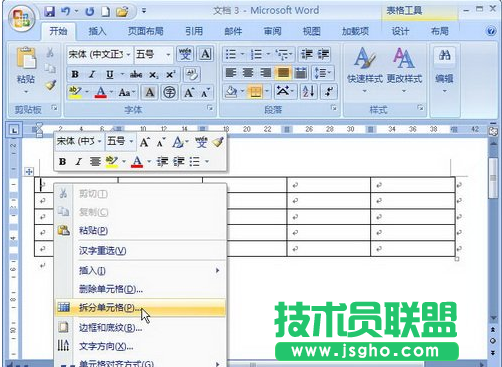Image resolution: width=502 pixels, height=367 pixels.
Task: Click vertical scrollbar down arrow
Action: pyautogui.click(x=493, y=318)
